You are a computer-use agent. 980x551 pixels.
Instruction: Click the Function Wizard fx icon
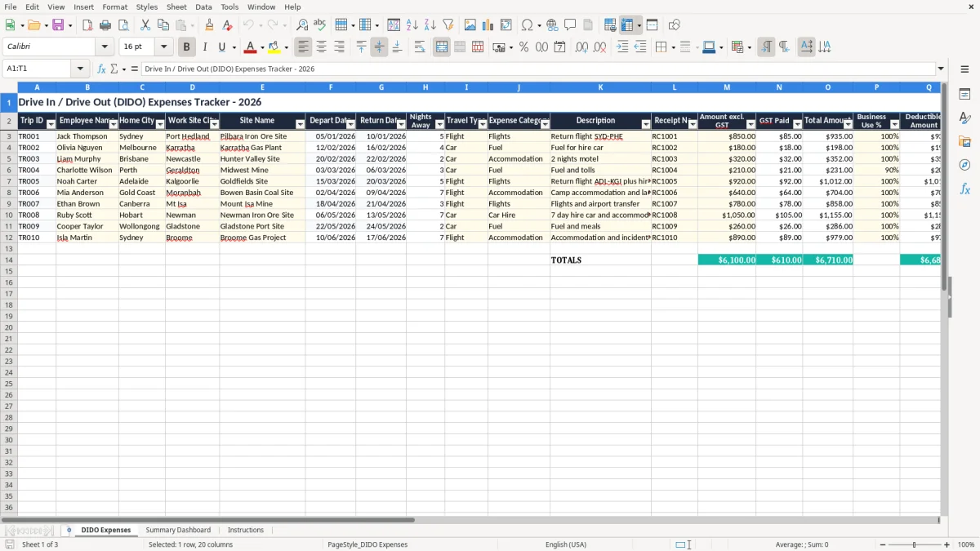pyautogui.click(x=101, y=69)
